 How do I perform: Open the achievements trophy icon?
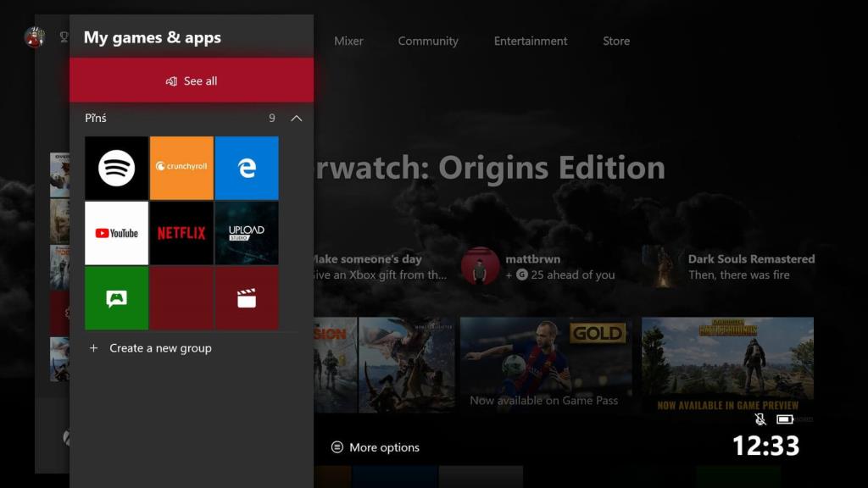(64, 37)
